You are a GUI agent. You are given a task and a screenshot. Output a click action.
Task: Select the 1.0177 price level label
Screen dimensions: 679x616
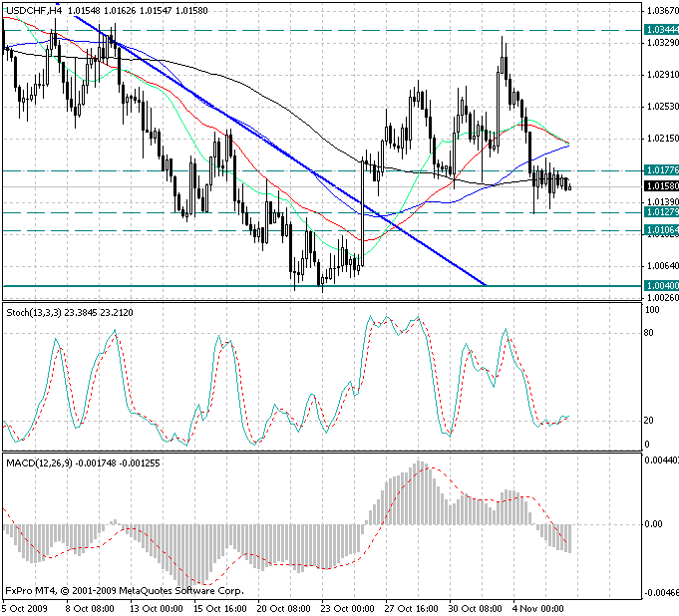(661, 170)
